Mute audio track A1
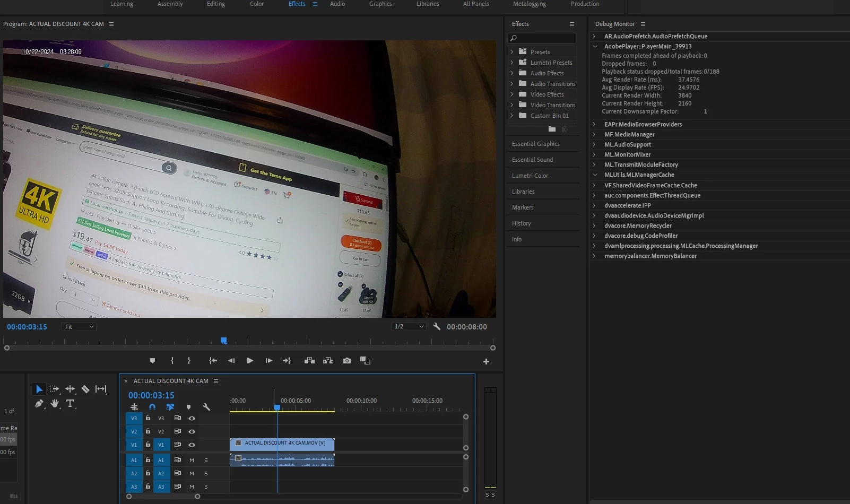The height and width of the screenshot is (504, 850). (192, 460)
